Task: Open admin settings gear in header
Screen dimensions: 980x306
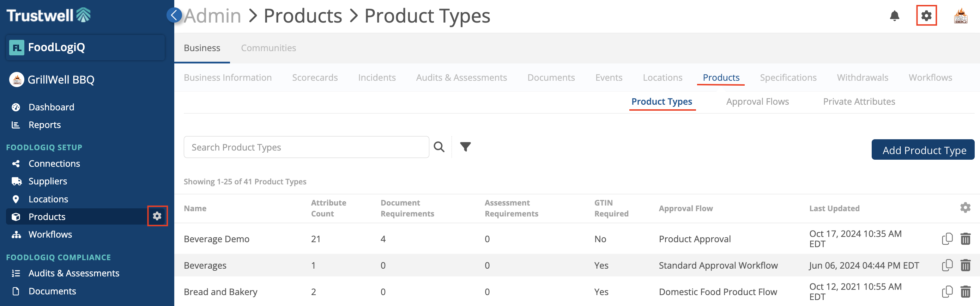Action: 926,16
